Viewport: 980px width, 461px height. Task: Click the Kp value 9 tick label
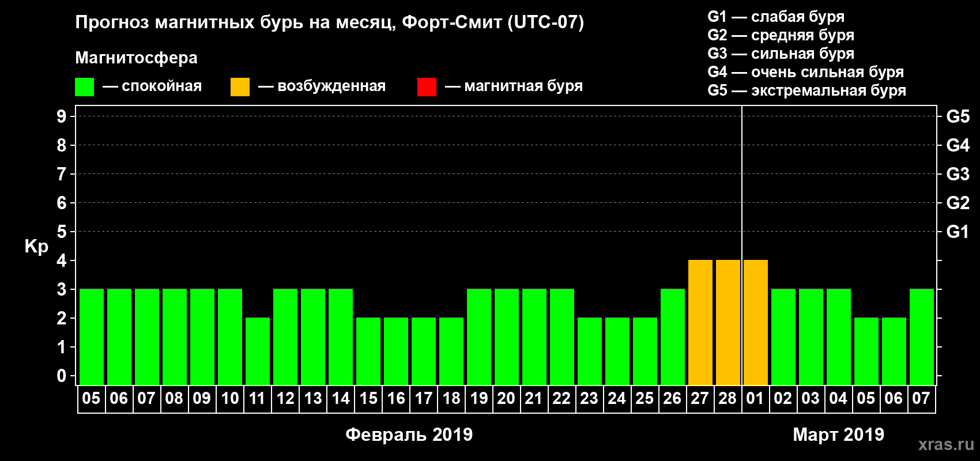(x=62, y=116)
